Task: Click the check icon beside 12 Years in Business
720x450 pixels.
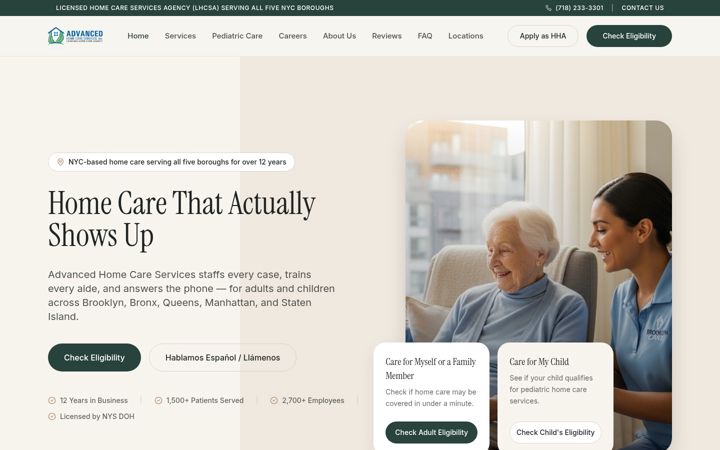Action: pyautogui.click(x=52, y=400)
